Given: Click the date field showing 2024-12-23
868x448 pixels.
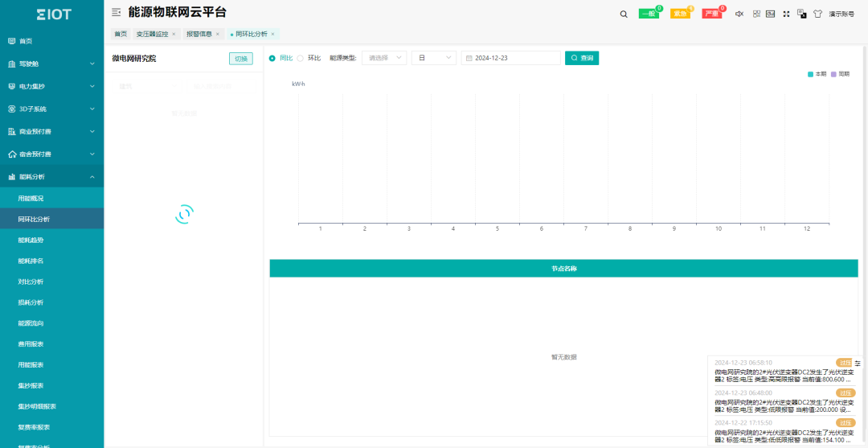Looking at the screenshot, I should [x=510, y=58].
